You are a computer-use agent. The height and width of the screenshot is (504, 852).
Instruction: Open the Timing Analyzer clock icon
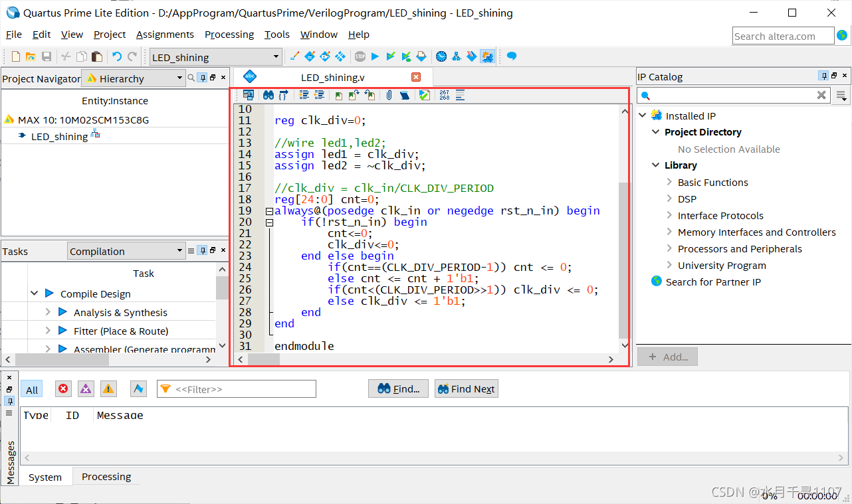pos(441,56)
